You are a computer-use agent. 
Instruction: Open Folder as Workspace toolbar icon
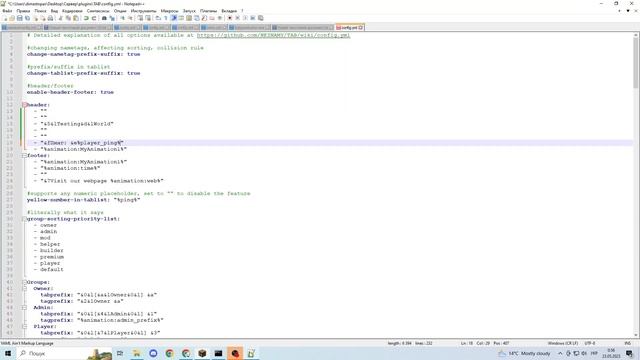(x=212, y=18)
